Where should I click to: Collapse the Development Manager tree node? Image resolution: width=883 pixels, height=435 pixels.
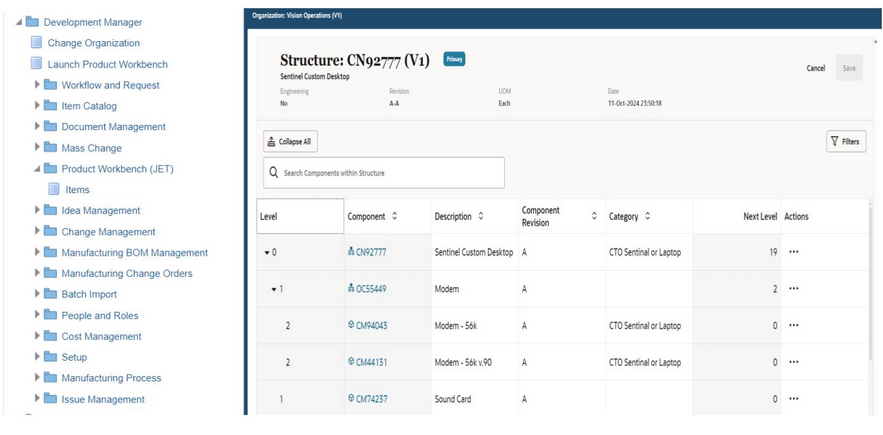pos(19,23)
